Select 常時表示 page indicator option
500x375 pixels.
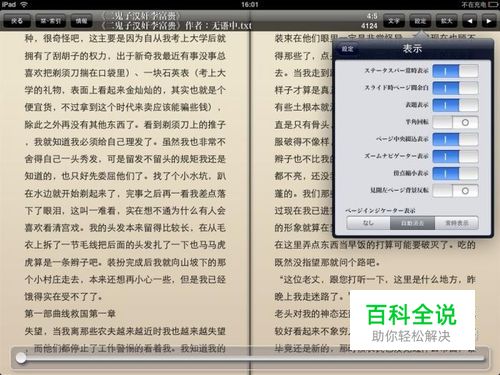[457, 223]
